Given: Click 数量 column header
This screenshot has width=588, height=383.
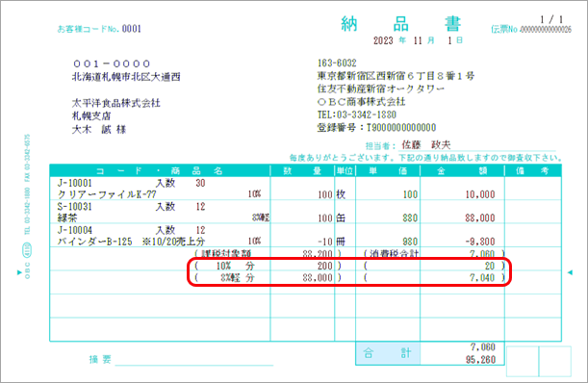Looking at the screenshot, I should click(x=302, y=171).
